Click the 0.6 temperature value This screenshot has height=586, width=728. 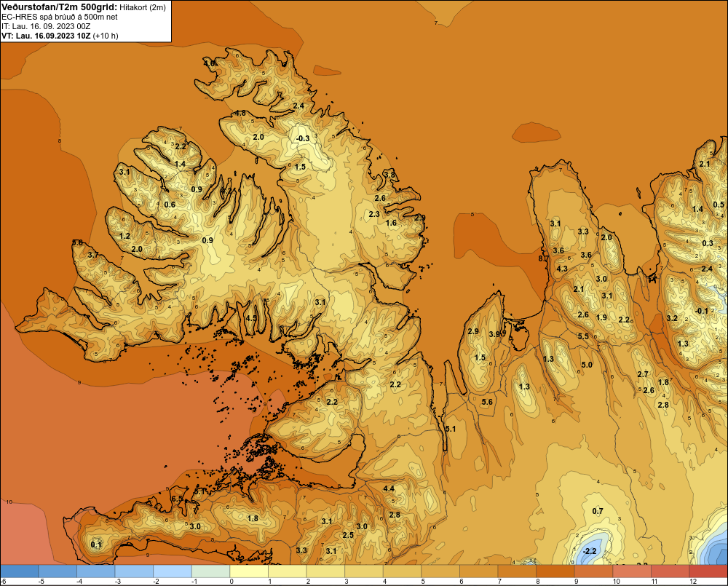click(170, 205)
